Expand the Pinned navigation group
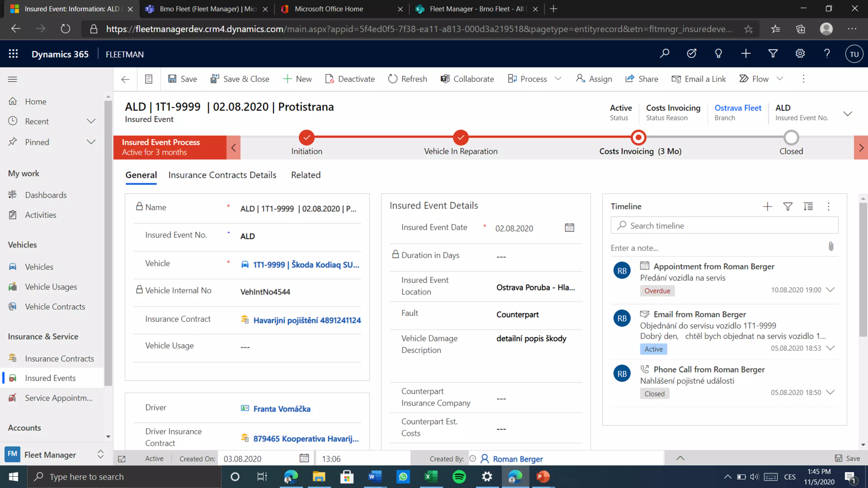This screenshot has height=488, width=868. pos(91,142)
